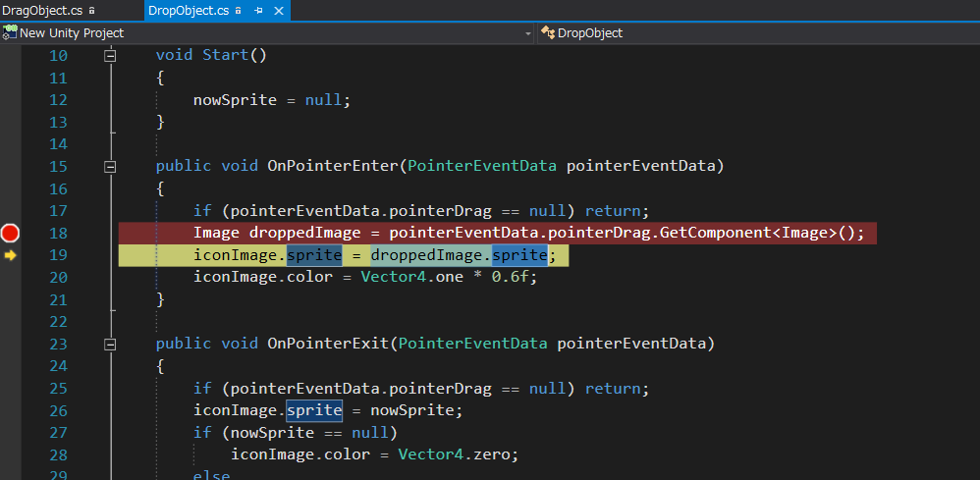Collapse the OnPointerEnter method block
The width and height of the screenshot is (980, 480).
pos(111,166)
